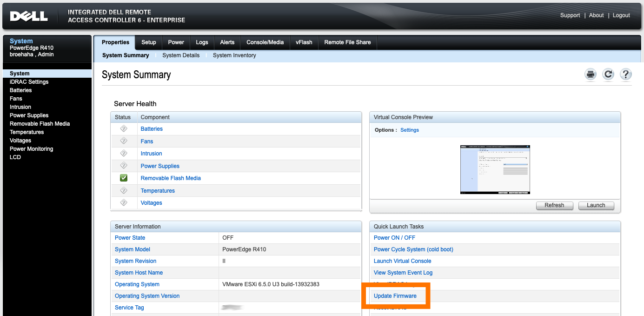Click the Virtual Console Preview thumbnail
The height and width of the screenshot is (316, 644).
point(495,169)
